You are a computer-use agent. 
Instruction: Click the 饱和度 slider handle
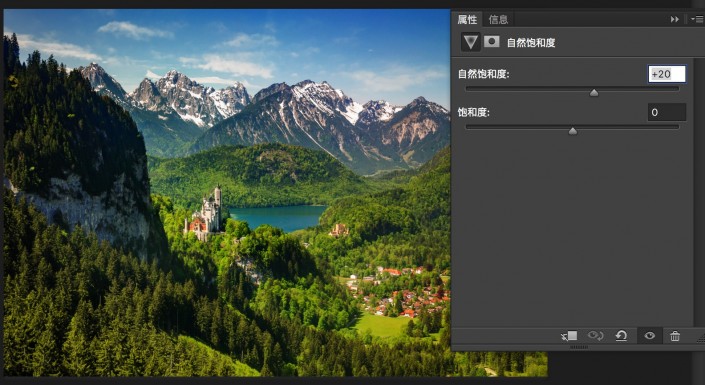click(x=572, y=131)
